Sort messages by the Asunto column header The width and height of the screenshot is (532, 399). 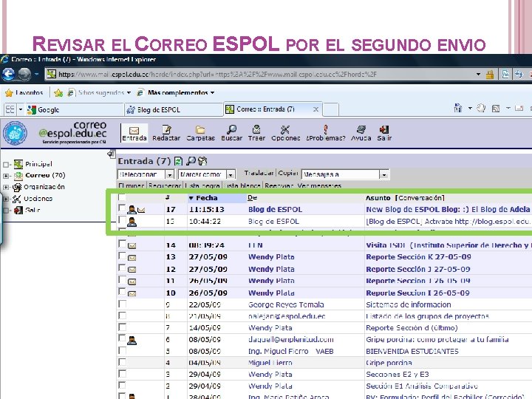pos(378,198)
